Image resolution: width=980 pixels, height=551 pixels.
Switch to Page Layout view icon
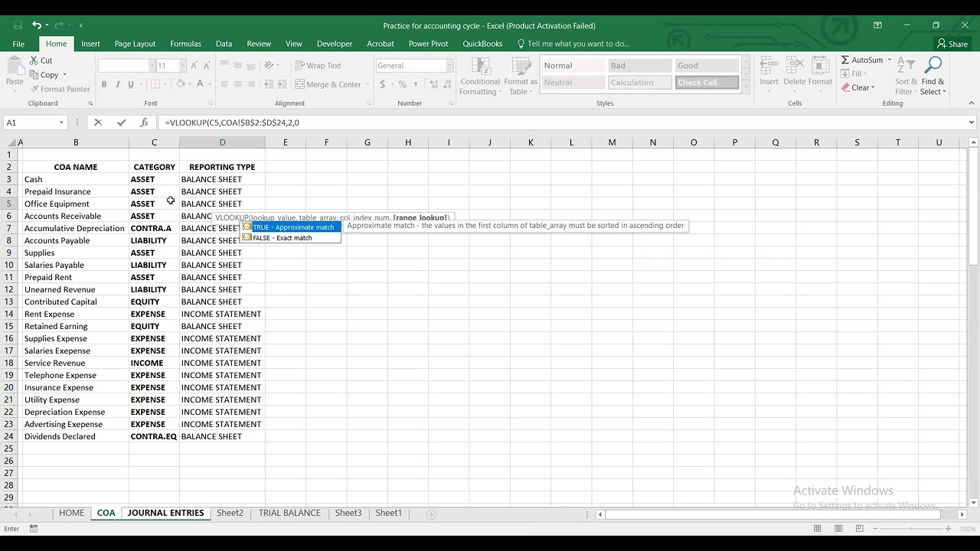point(838,529)
